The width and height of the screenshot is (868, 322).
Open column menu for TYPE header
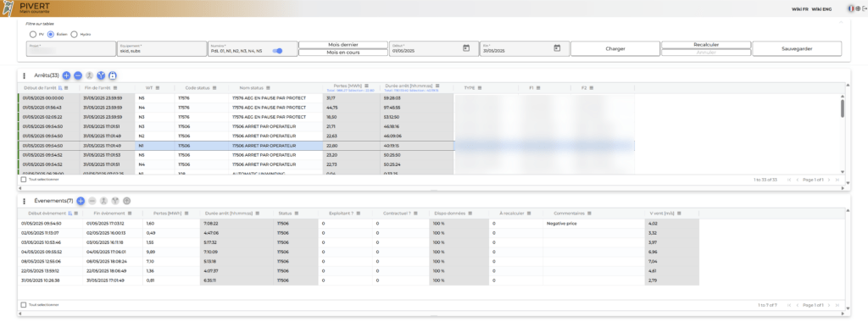[x=480, y=87]
